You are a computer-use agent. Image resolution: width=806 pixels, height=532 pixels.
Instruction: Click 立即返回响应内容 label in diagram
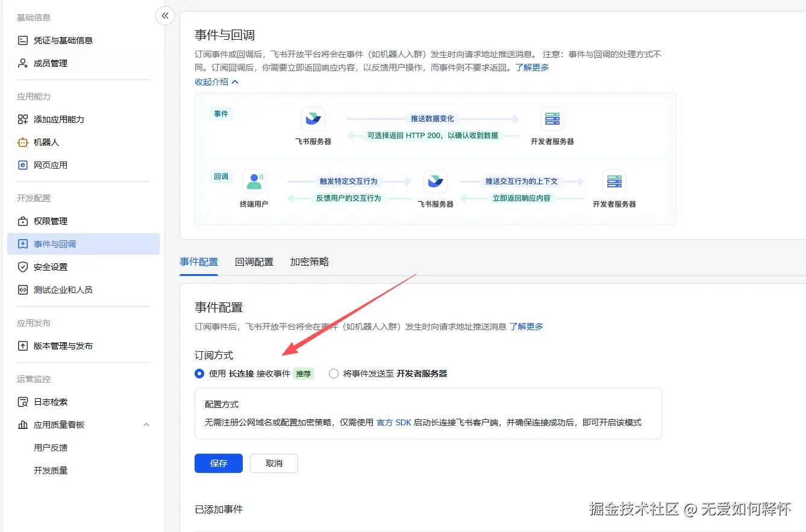click(x=522, y=198)
